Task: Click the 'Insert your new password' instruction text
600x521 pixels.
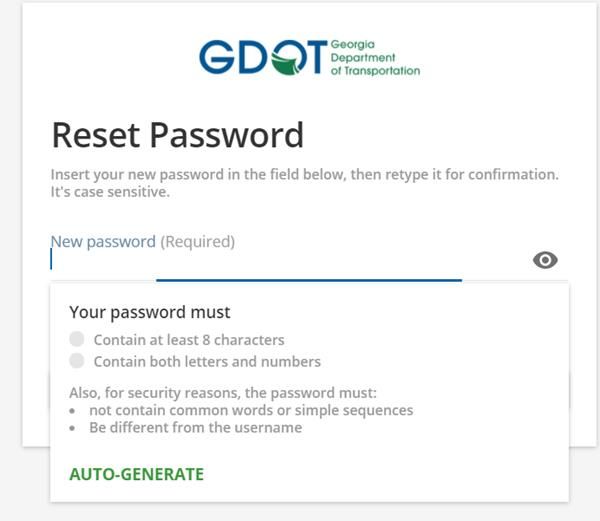Action: tap(305, 174)
